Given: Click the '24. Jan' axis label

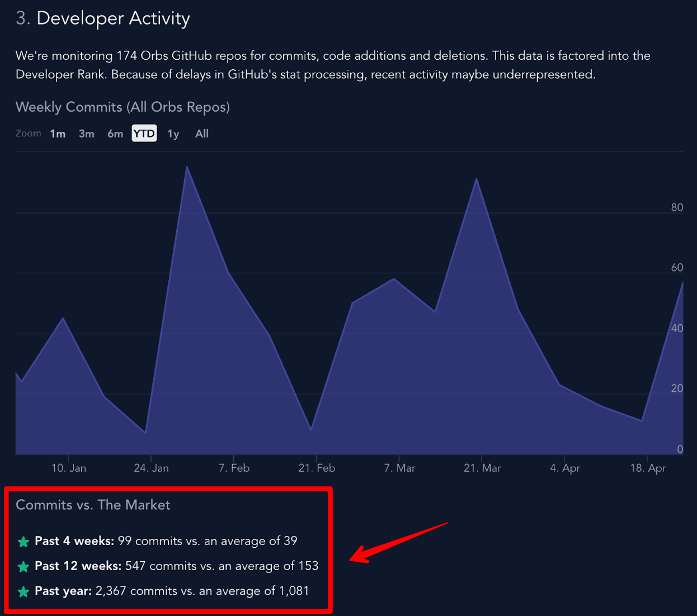Looking at the screenshot, I should [151, 468].
